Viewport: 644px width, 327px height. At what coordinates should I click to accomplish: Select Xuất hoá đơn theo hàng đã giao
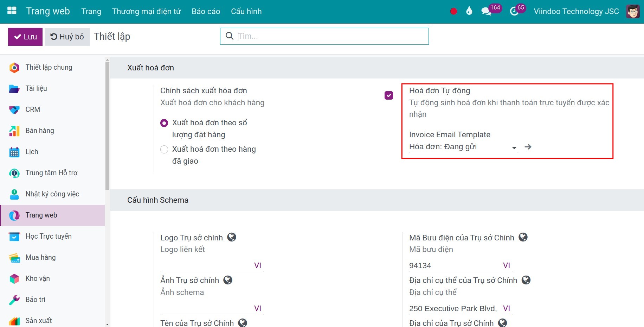tap(164, 150)
